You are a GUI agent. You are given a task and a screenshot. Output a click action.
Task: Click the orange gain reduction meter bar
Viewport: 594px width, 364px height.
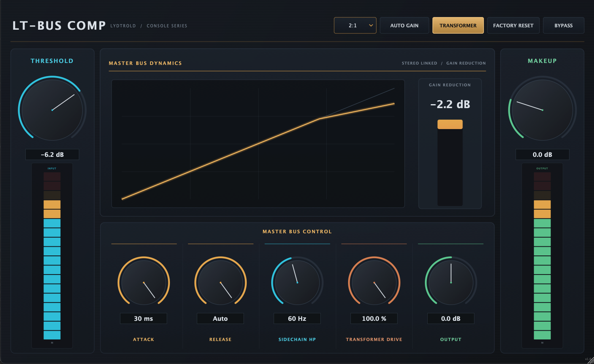[450, 124]
